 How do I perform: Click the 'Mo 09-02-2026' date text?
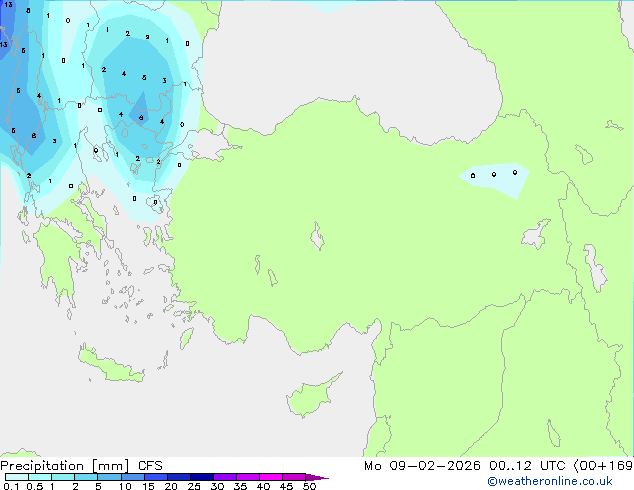pyautogui.click(x=422, y=466)
